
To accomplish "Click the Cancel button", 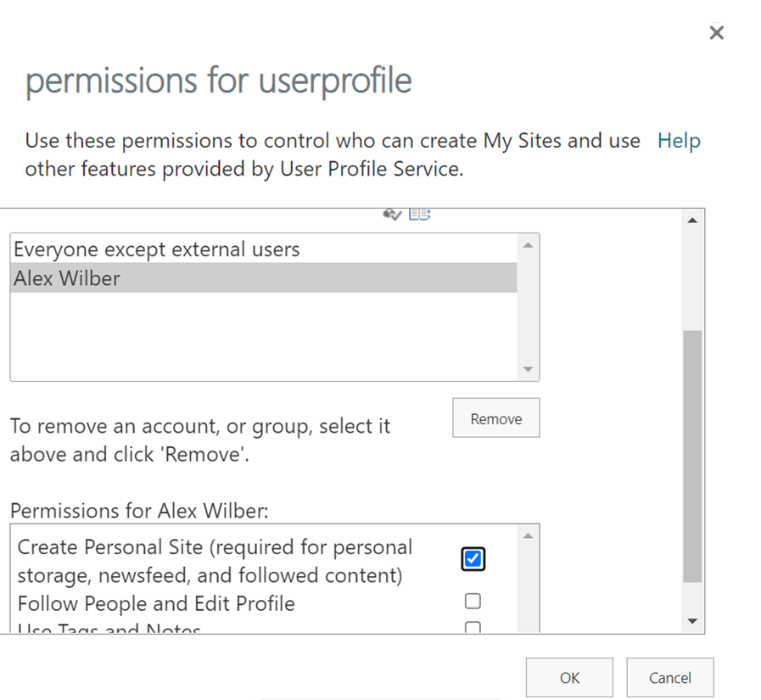I will 669,677.
